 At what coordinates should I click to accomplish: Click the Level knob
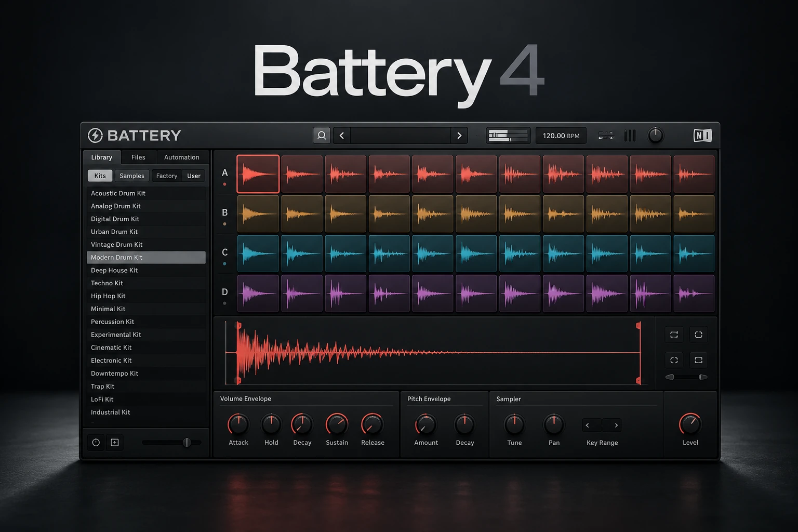click(x=690, y=424)
